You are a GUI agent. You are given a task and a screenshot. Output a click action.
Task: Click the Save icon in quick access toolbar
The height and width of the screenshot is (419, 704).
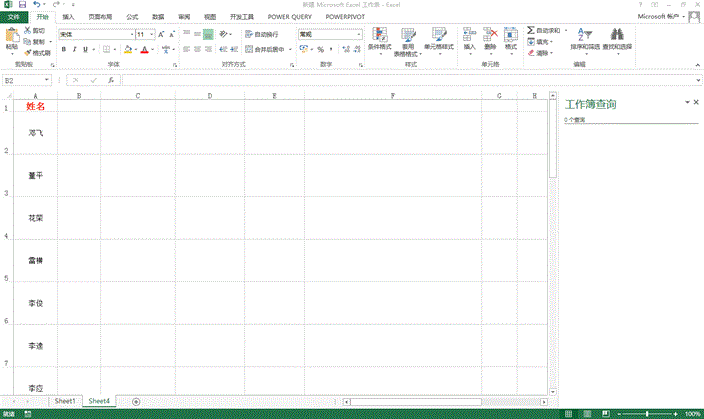[21, 5]
